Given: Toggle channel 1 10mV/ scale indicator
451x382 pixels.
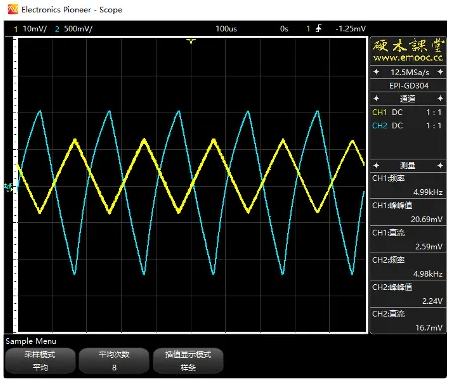Looking at the screenshot, I should pyautogui.click(x=31, y=29).
